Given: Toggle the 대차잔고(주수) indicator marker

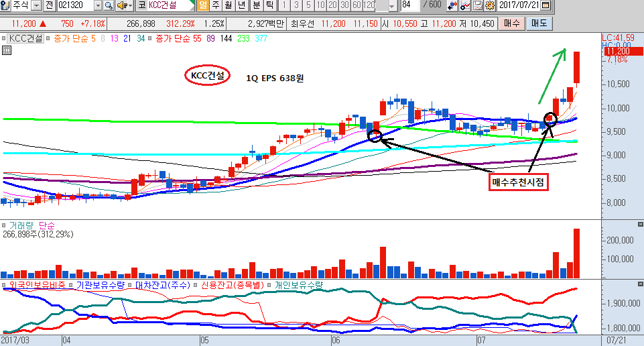Looking at the screenshot, I should point(130,285).
